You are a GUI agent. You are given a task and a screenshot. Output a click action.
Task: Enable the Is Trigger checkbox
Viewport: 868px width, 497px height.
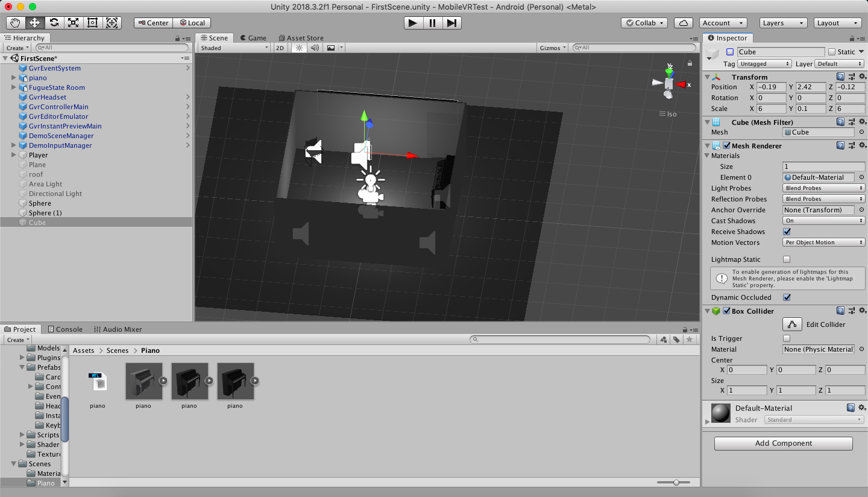coord(787,338)
